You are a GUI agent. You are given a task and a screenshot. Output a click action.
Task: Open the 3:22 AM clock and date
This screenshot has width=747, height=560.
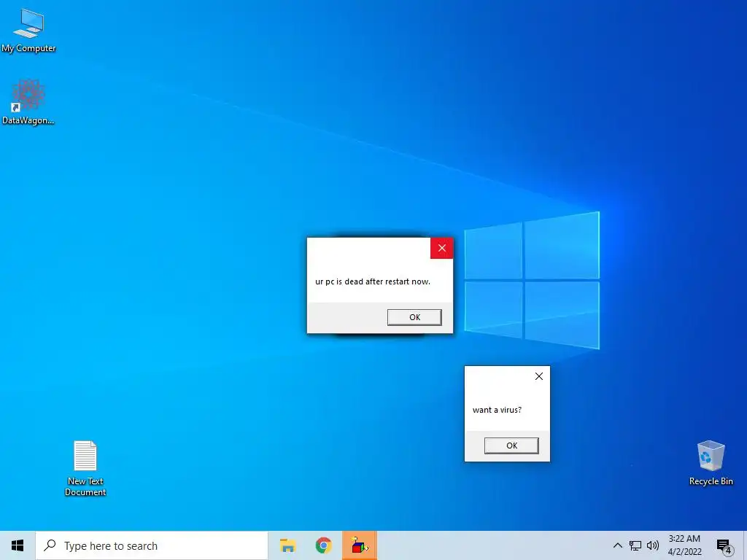pos(684,545)
